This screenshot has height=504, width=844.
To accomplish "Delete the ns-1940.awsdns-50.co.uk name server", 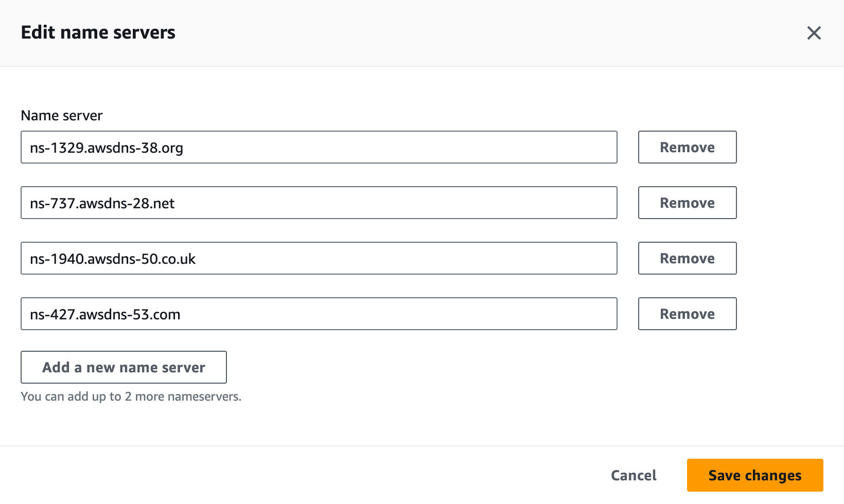I will [687, 258].
